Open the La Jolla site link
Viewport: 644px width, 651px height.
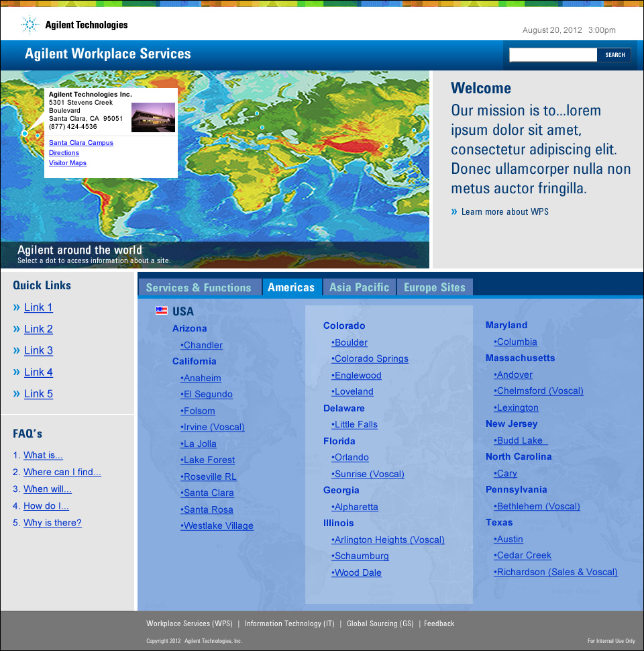199,444
